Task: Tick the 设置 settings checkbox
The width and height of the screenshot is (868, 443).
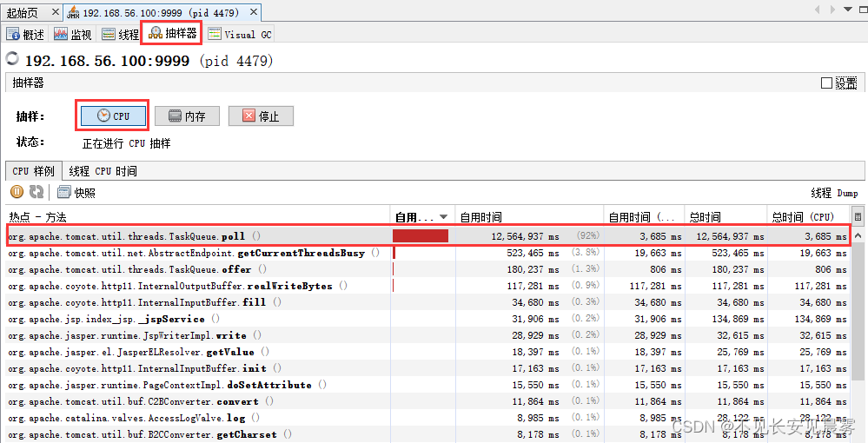Action: coord(826,83)
